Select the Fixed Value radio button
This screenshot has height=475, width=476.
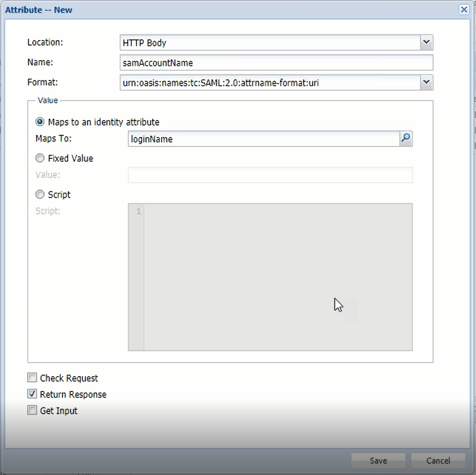[40, 158]
